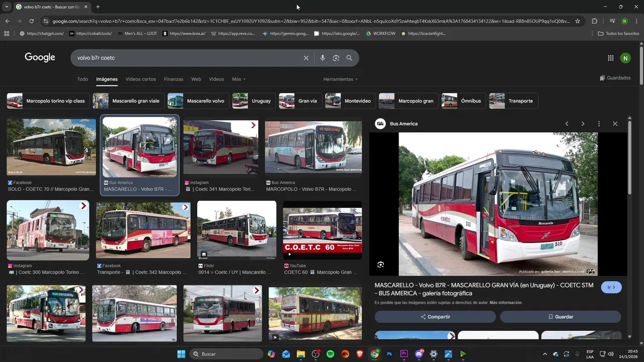This screenshot has width=644, height=362.
Task: Submit search with the magnifying glass icon
Action: click(x=349, y=58)
